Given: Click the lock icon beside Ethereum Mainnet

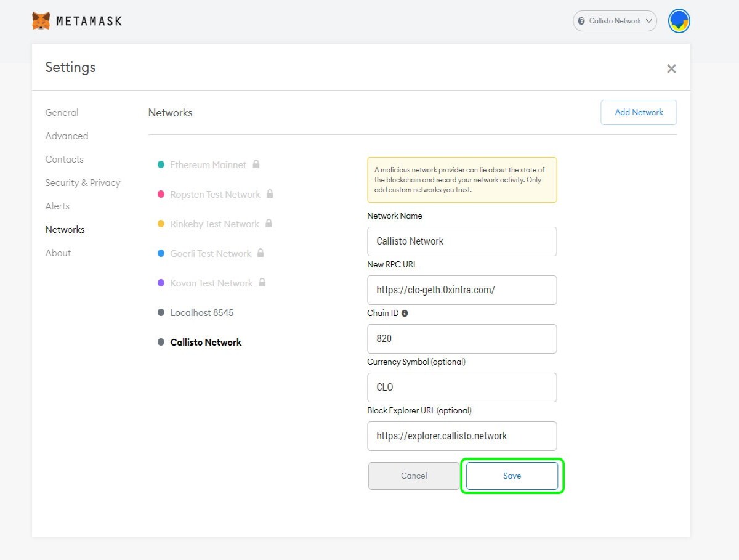Looking at the screenshot, I should coord(256,164).
